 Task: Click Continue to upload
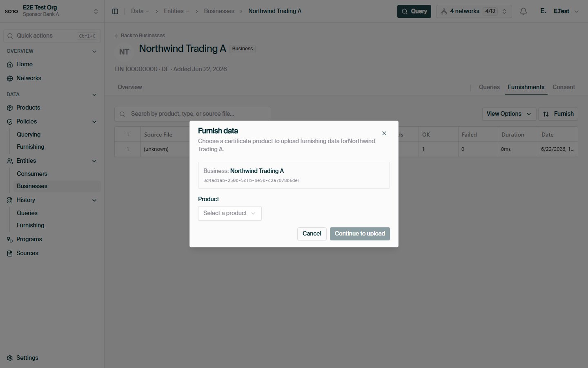pos(360,234)
